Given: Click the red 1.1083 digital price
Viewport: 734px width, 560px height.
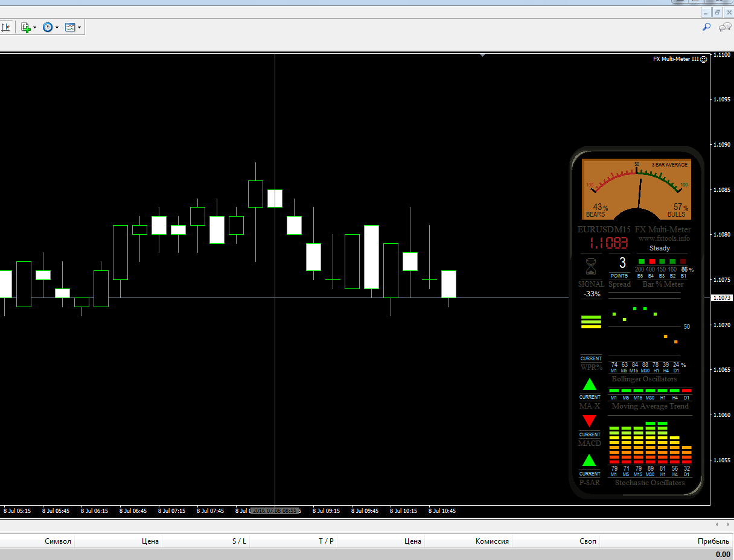Looking at the screenshot, I should tap(608, 244).
